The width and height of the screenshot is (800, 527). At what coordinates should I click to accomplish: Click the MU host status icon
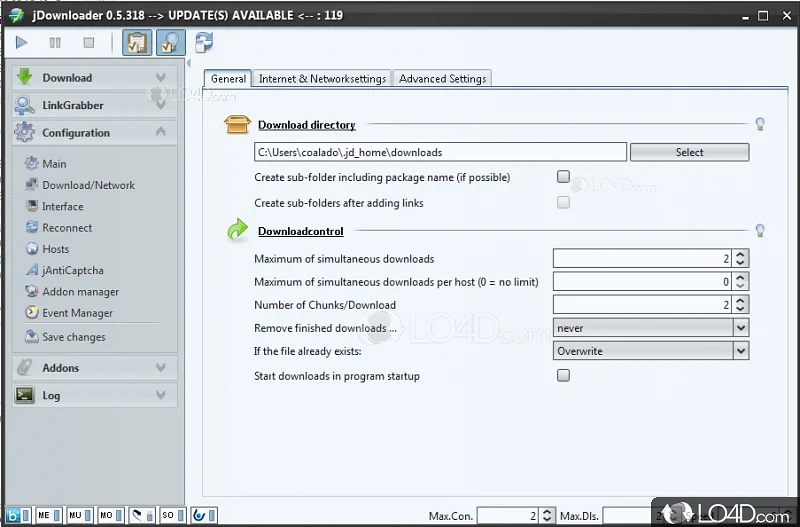coord(80,515)
